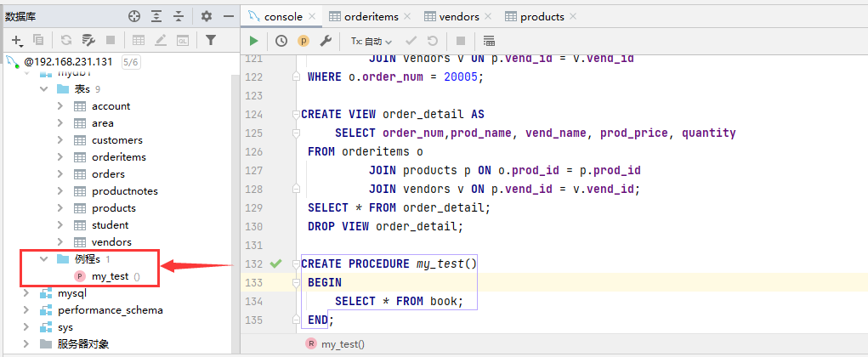Click the duplicate data source icon
Image resolution: width=868 pixels, height=357 pixels.
38,40
